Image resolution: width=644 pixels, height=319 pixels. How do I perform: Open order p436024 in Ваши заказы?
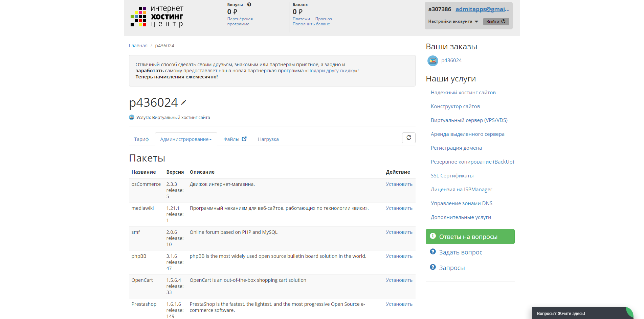[451, 60]
